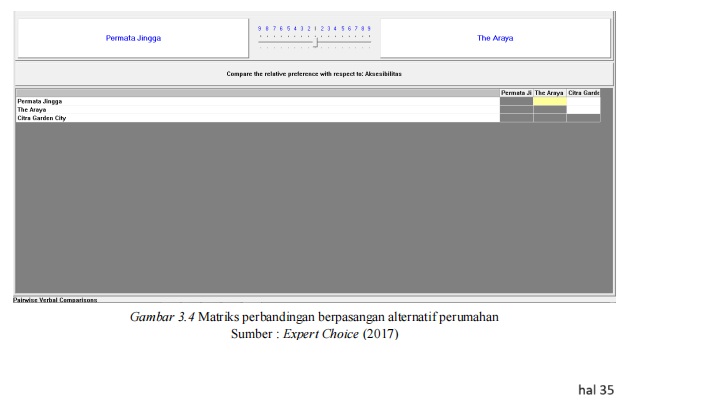This screenshot has height=406, width=710.
Task: Click gray diagonal cell in Citra Garden City row
Action: pyautogui.click(x=583, y=118)
